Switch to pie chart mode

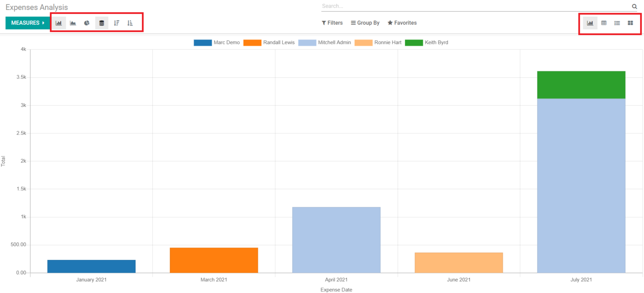pos(87,23)
